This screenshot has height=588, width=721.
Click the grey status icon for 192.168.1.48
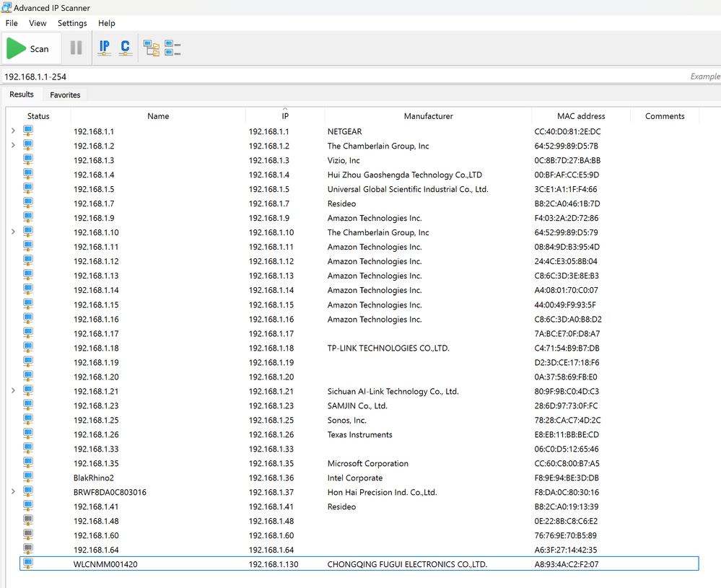click(28, 520)
